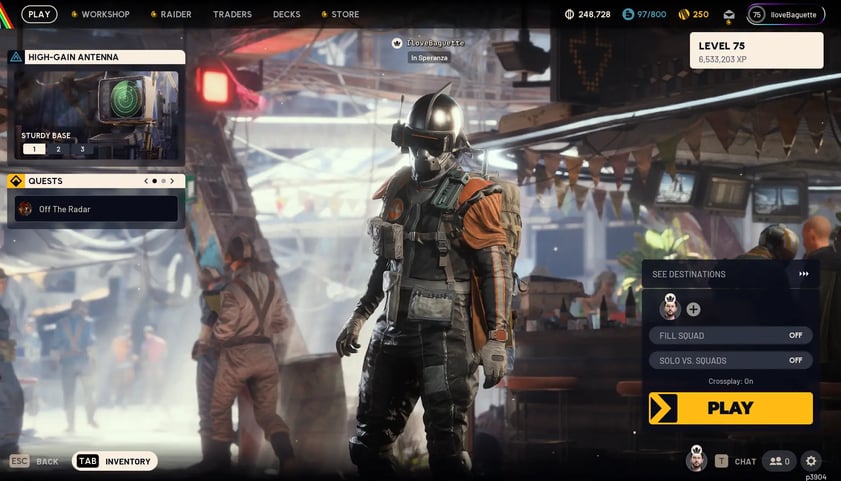Go to next quest page arrow
The height and width of the screenshot is (481, 841).
(172, 181)
